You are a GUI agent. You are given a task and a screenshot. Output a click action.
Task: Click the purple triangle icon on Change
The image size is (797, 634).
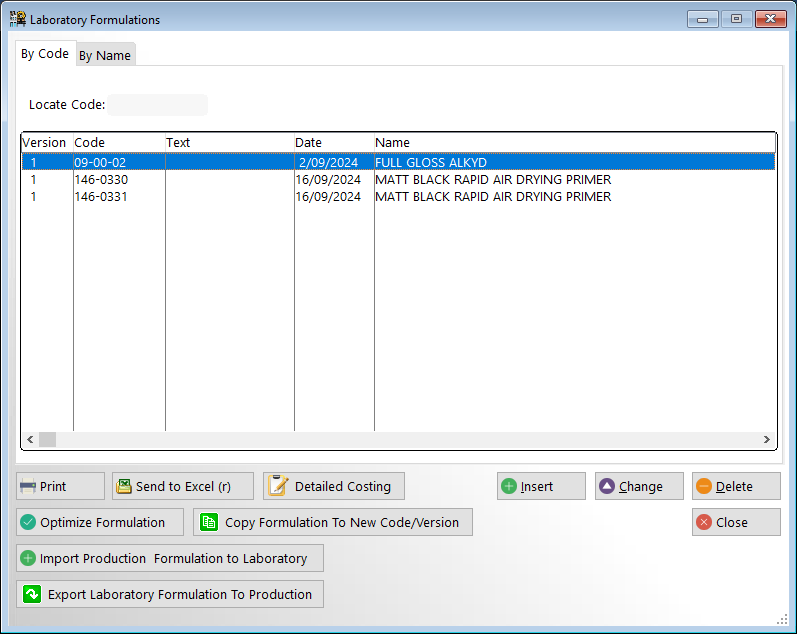point(607,487)
